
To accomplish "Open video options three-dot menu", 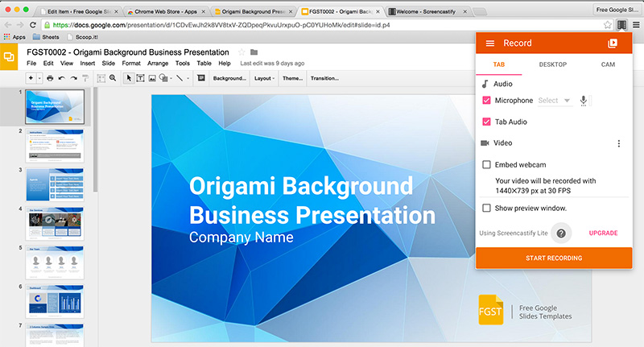I will click(x=618, y=143).
